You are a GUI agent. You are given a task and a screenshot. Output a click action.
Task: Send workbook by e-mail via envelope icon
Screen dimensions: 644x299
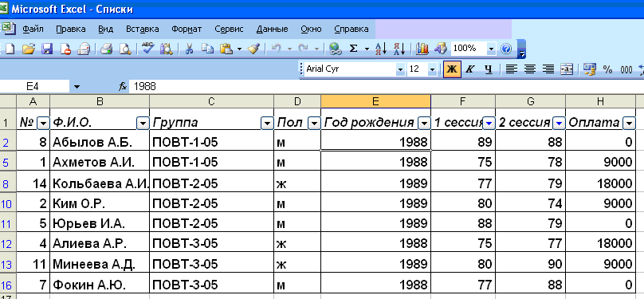coord(84,49)
